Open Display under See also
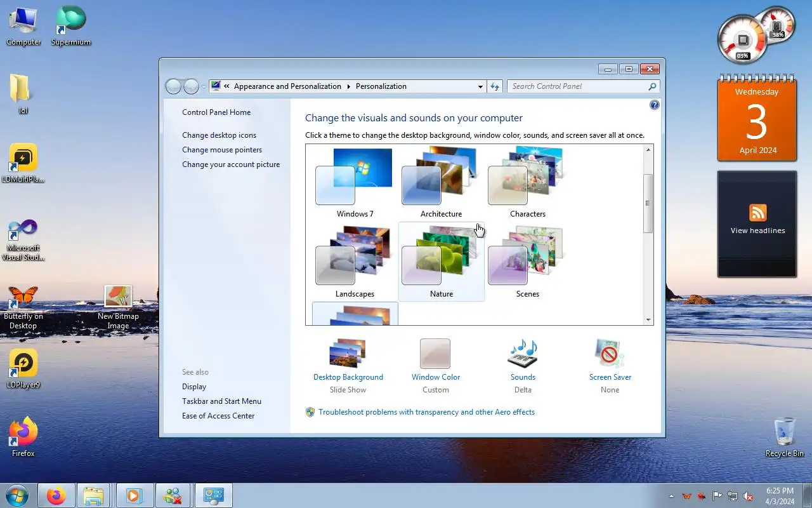812x508 pixels. click(194, 387)
